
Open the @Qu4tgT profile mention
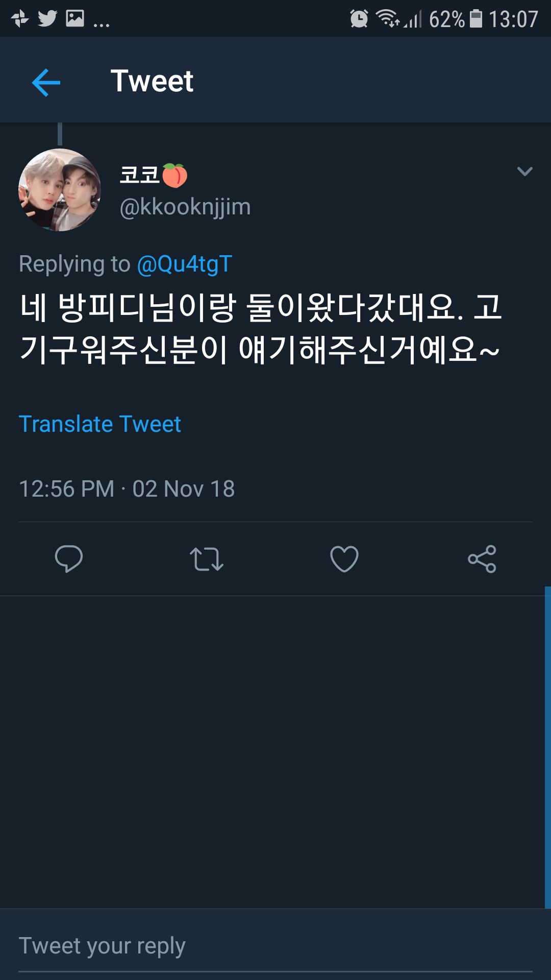click(x=185, y=264)
